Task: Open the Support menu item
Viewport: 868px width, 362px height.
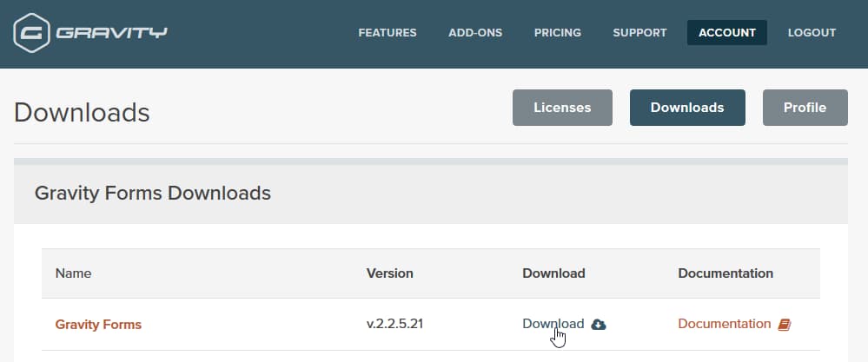Action: click(640, 33)
